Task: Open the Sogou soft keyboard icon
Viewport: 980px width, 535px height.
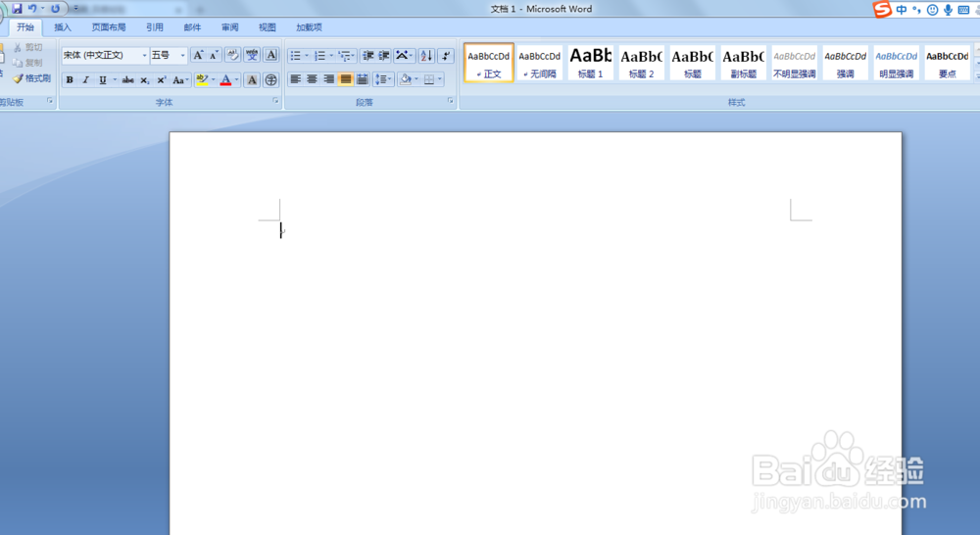Action: 963,10
